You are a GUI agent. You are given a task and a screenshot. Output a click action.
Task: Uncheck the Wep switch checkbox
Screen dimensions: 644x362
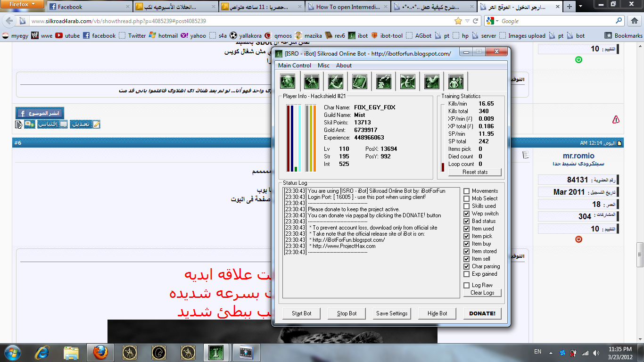point(467,214)
